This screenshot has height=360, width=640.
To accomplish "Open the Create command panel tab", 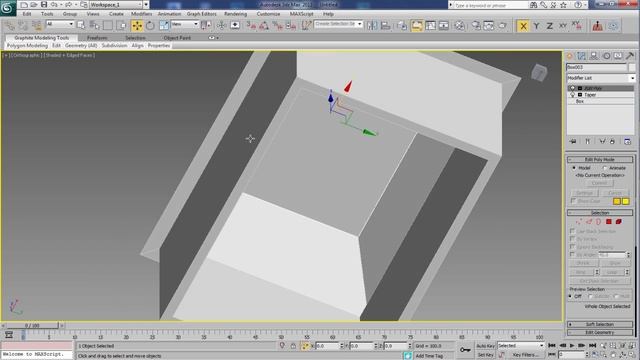I will (570, 56).
